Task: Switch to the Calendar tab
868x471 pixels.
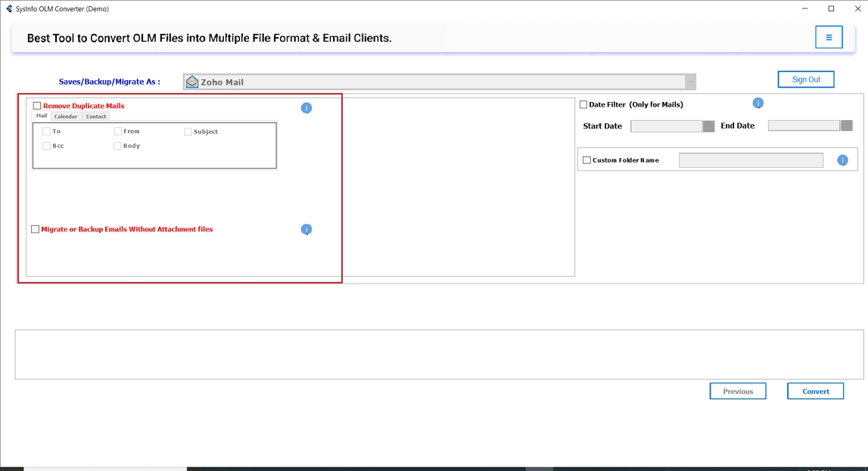Action: coord(66,116)
